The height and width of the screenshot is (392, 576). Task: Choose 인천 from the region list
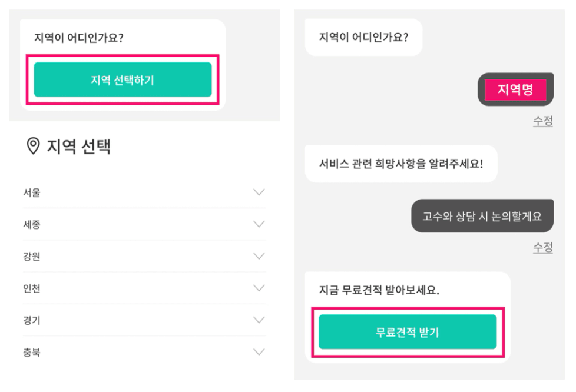click(144, 288)
